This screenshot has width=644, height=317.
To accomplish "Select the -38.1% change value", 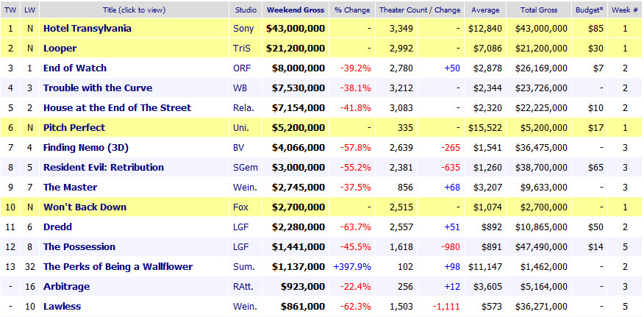I will pyautogui.click(x=356, y=88).
